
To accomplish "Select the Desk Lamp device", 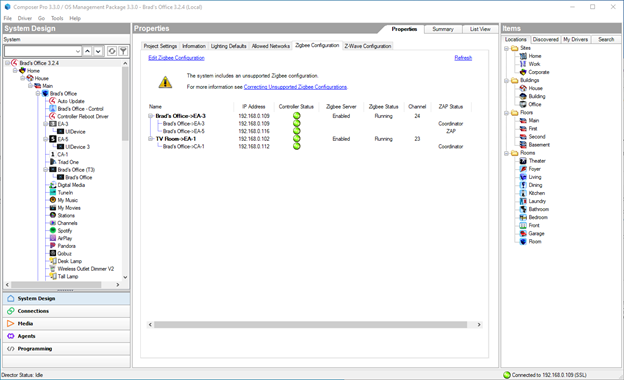I will coord(70,261).
